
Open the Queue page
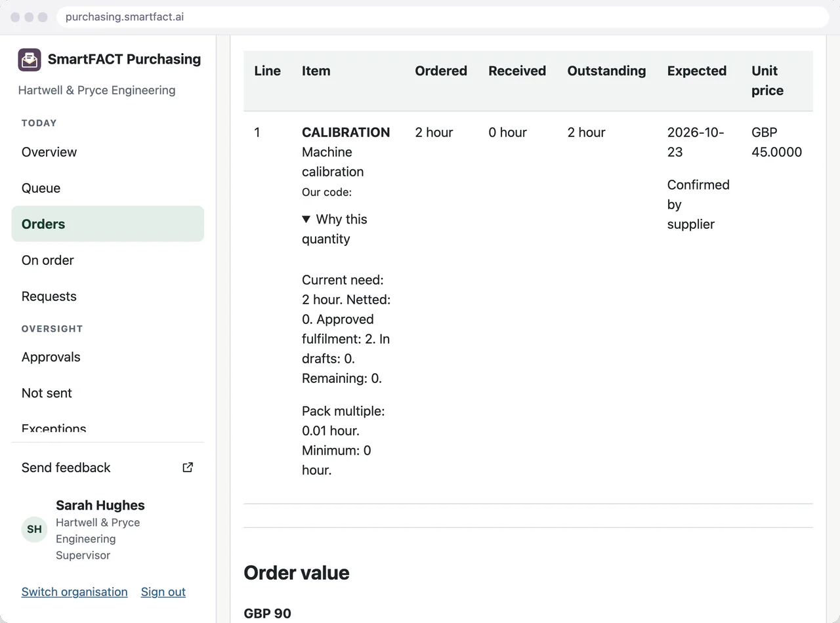coord(108,188)
